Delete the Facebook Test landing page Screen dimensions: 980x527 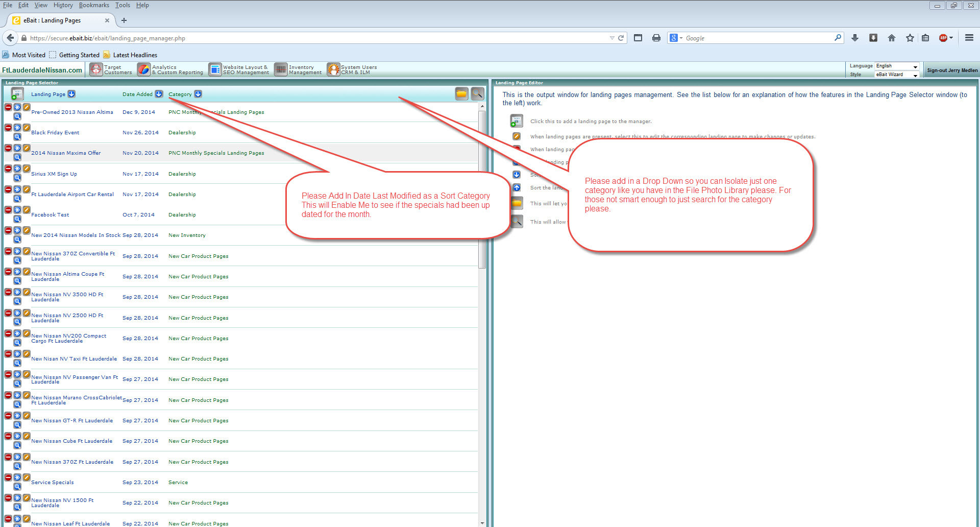point(8,210)
